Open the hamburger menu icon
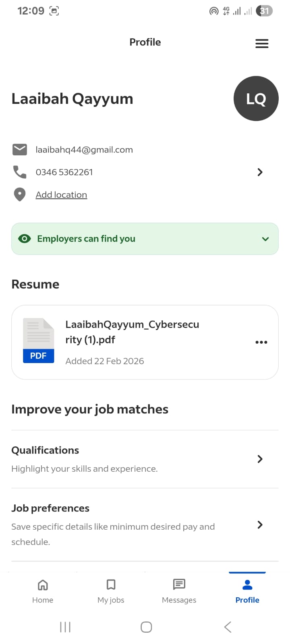290x644 pixels. click(x=262, y=43)
